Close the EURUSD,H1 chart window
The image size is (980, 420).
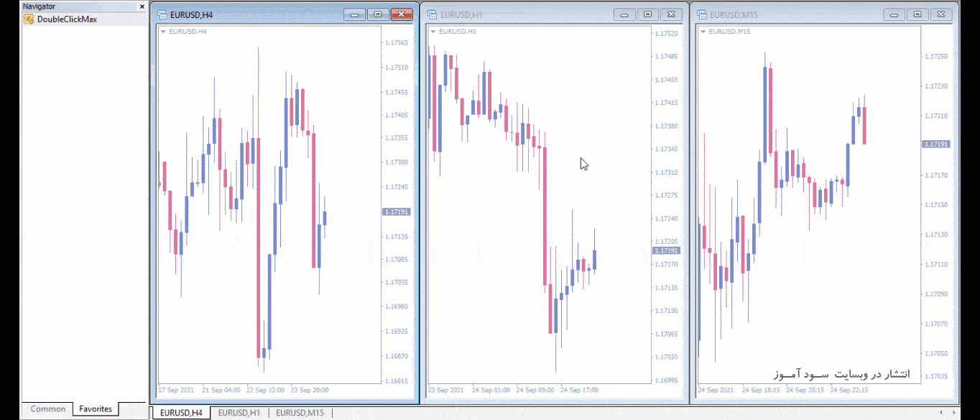tap(670, 14)
